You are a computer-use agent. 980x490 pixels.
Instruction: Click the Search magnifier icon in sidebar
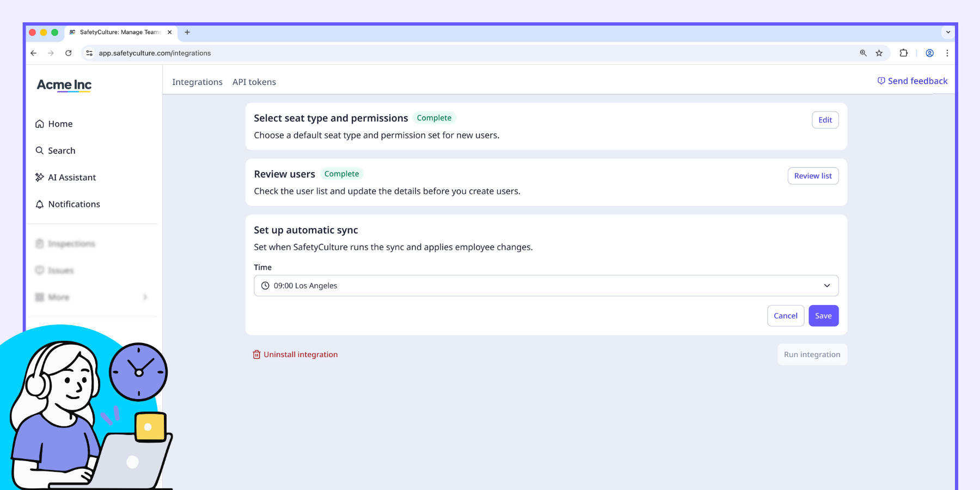[40, 151]
